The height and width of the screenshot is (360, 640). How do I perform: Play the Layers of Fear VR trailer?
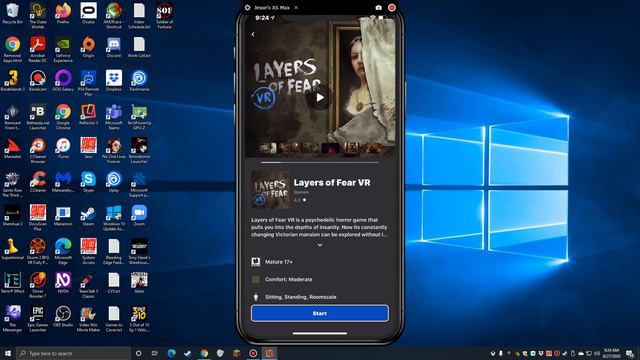pyautogui.click(x=320, y=98)
